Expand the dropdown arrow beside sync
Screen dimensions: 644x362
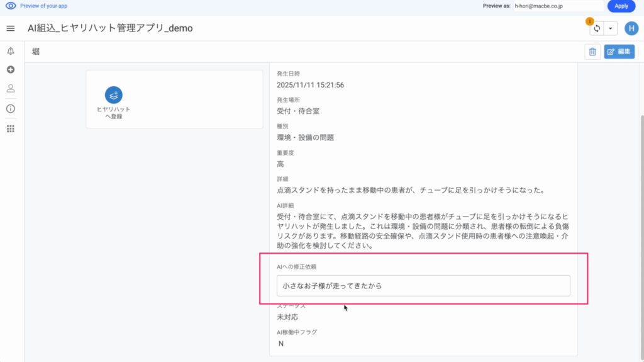click(x=611, y=29)
